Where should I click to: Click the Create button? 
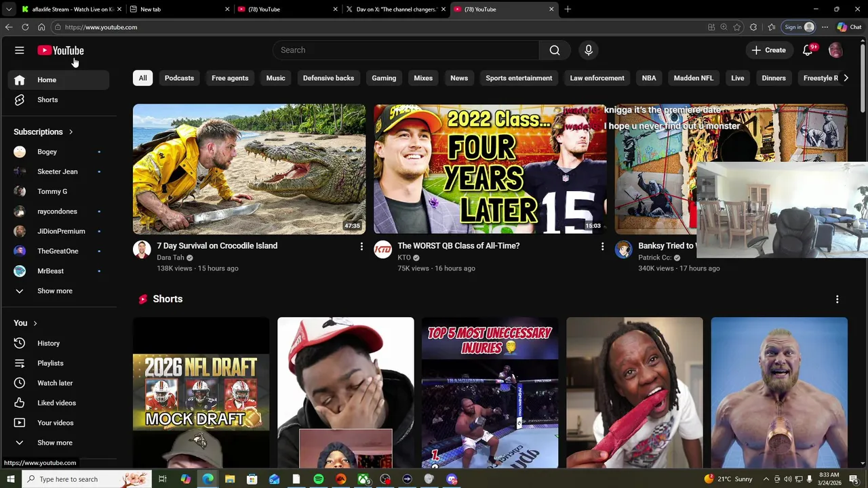click(x=769, y=50)
